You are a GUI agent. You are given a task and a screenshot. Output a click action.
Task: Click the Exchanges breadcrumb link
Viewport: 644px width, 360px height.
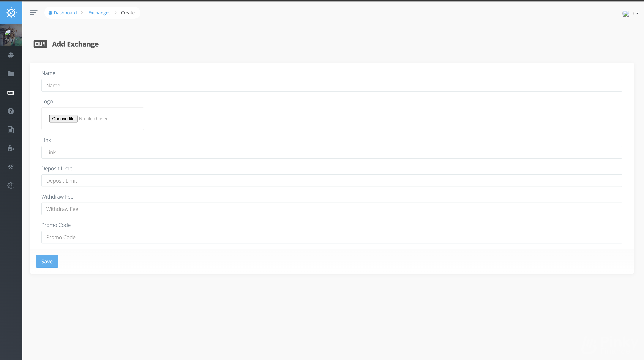[99, 12]
